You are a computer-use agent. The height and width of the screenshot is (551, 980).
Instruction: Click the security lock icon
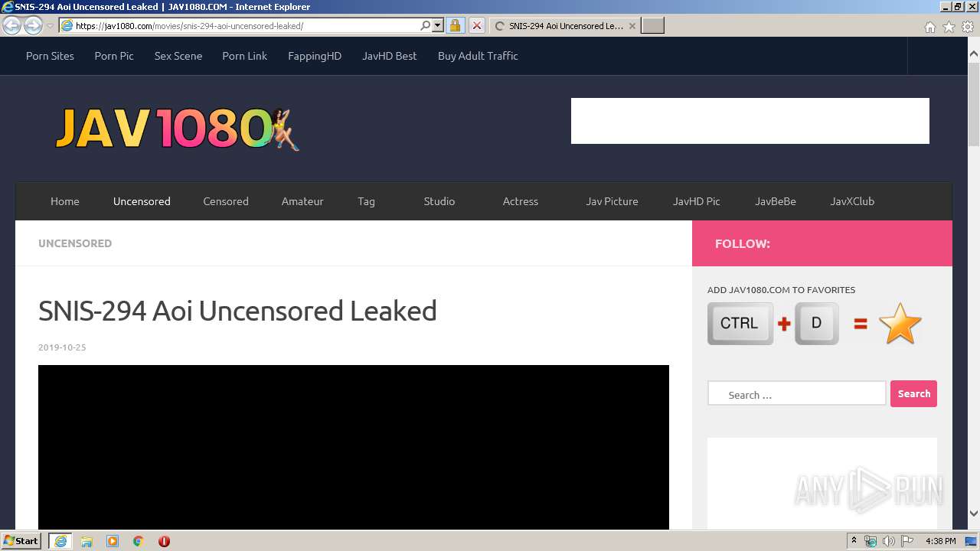455,26
